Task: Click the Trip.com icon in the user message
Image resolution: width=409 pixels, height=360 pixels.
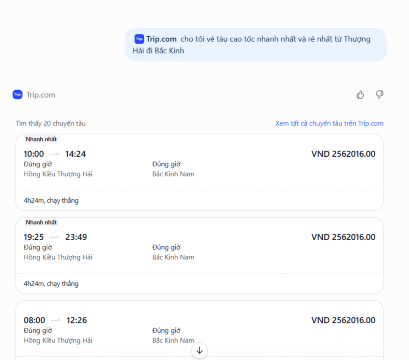Action: tap(139, 39)
